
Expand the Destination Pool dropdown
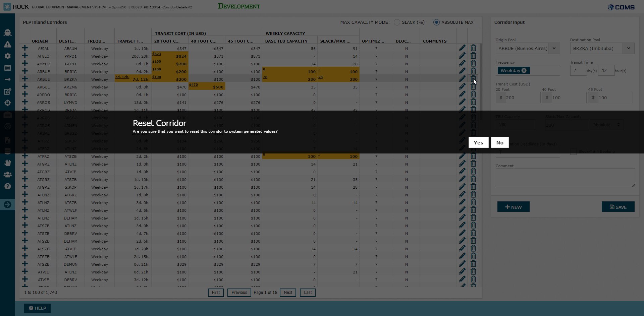click(x=628, y=48)
